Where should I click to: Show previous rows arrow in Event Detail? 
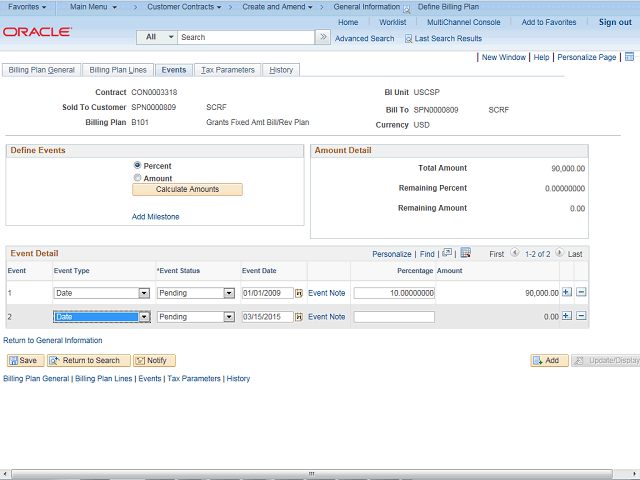(514, 254)
